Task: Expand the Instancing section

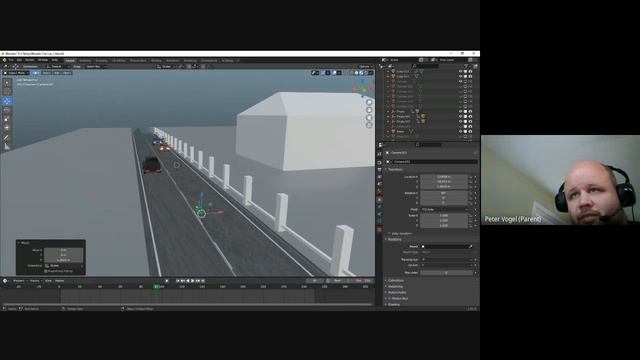Action: [x=395, y=287]
